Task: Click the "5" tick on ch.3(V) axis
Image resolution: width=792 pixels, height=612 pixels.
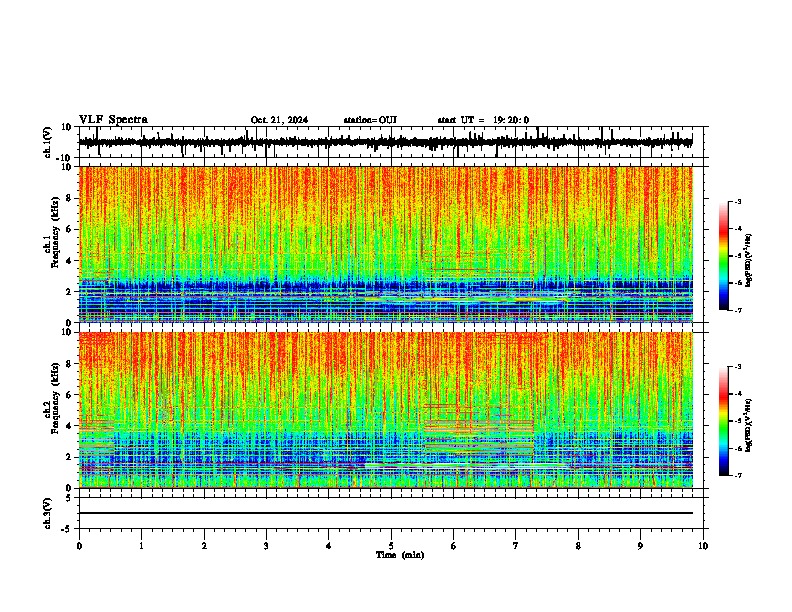Action: 70,498
